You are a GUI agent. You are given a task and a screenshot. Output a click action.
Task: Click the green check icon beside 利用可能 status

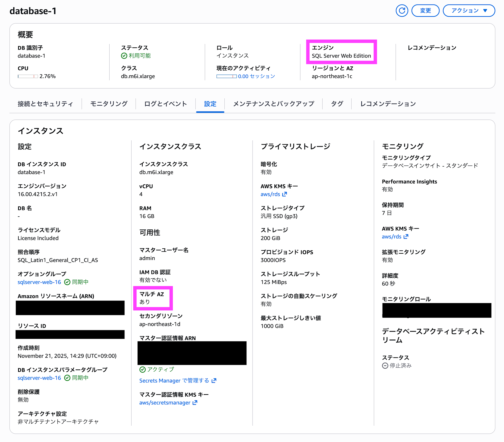pos(124,56)
